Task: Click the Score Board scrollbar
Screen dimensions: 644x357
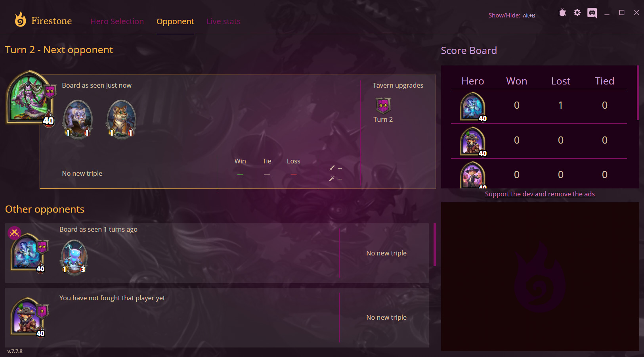Action: [x=638, y=93]
